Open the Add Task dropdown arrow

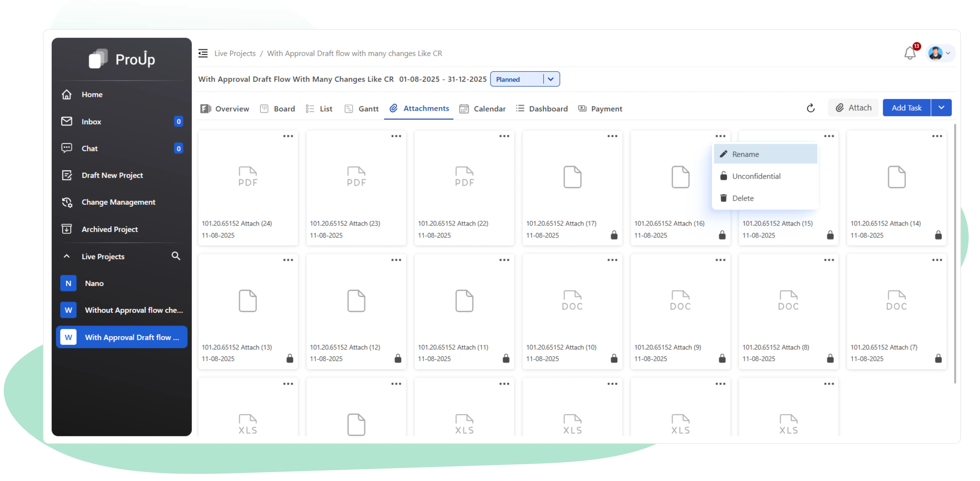tap(942, 108)
